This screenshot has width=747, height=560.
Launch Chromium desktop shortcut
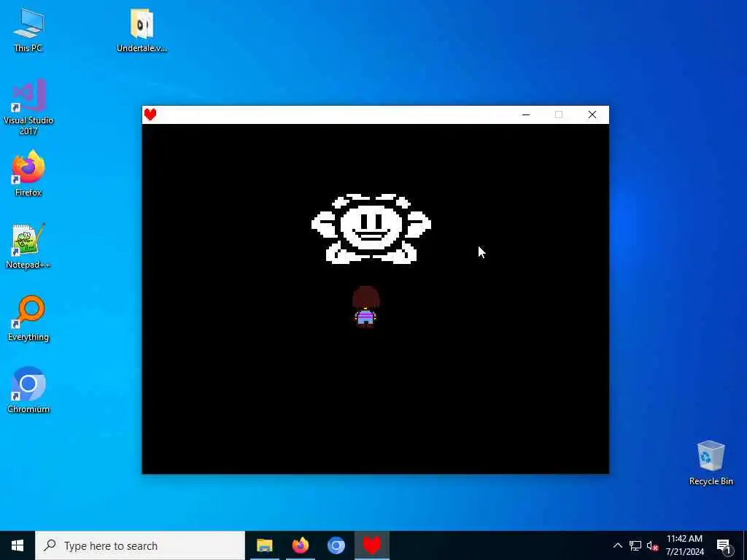(28, 390)
